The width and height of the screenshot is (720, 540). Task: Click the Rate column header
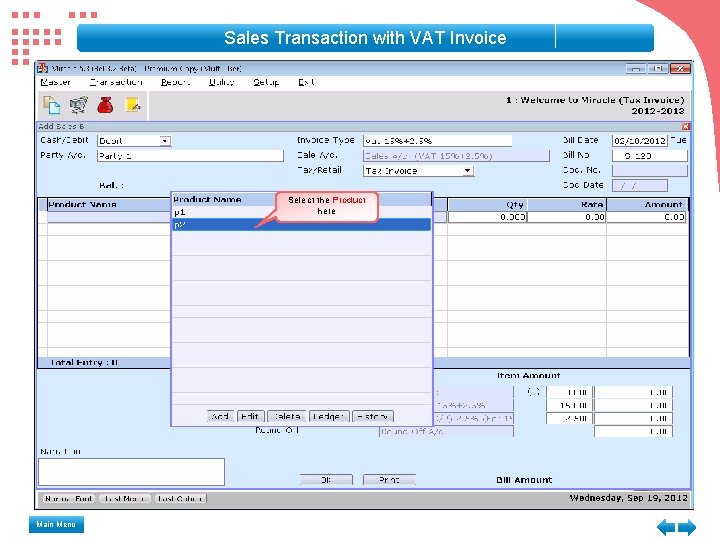566,204
